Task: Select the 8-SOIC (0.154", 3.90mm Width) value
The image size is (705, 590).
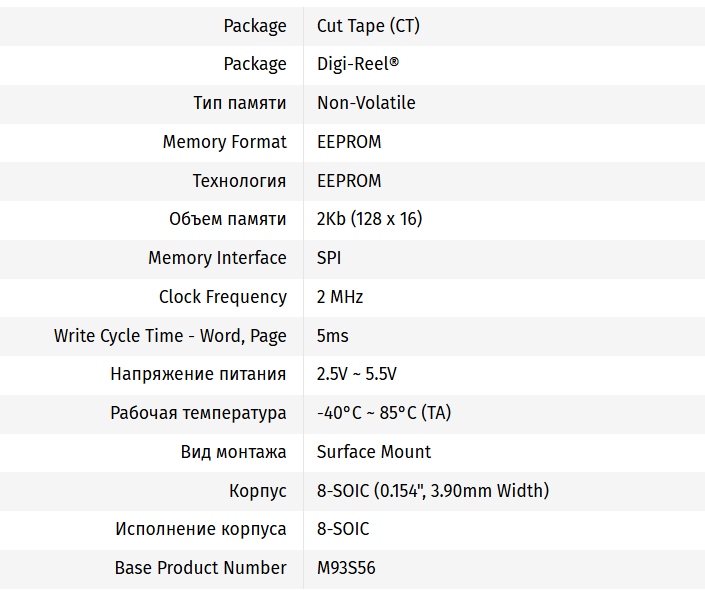Action: (433, 491)
